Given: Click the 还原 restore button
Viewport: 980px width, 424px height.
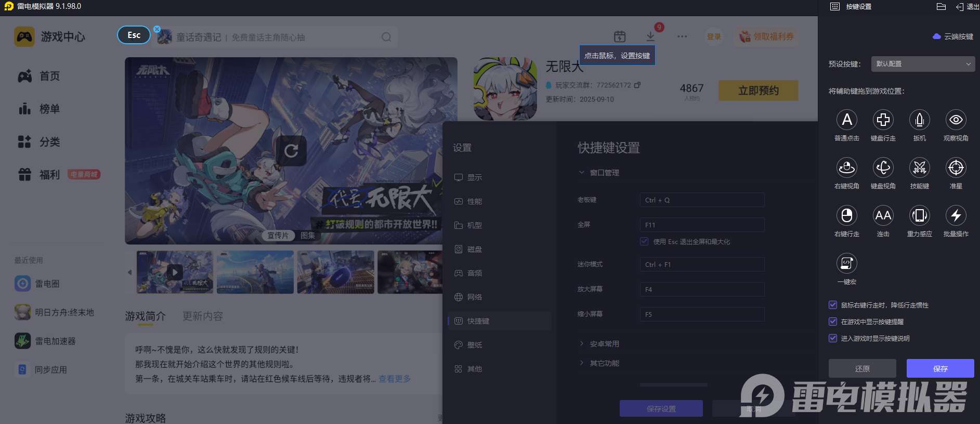Looking at the screenshot, I should pyautogui.click(x=863, y=368).
